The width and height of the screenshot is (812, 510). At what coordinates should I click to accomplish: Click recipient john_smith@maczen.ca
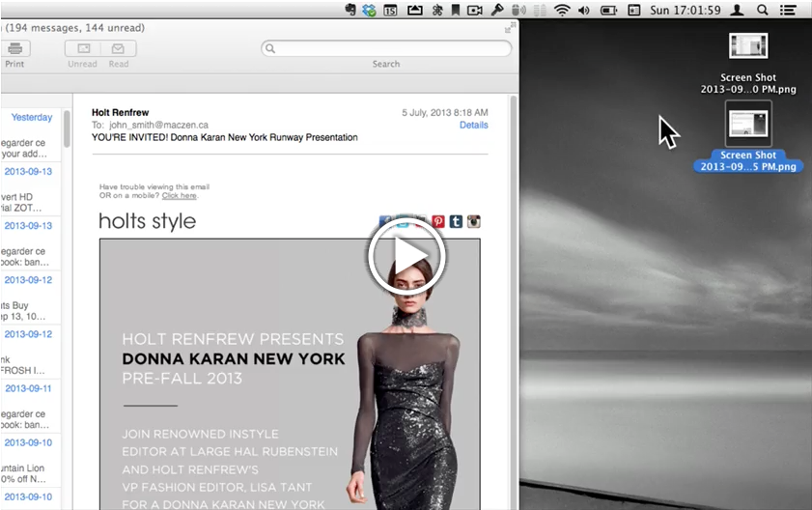158,125
